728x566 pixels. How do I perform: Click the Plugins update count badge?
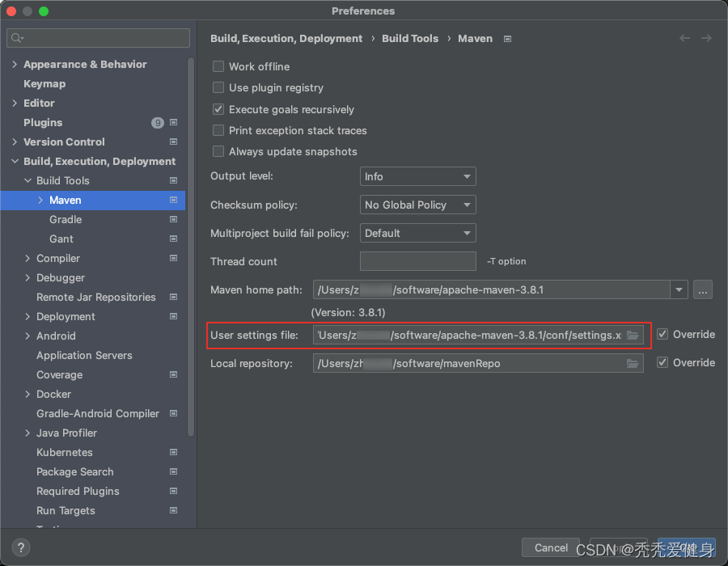pos(158,122)
